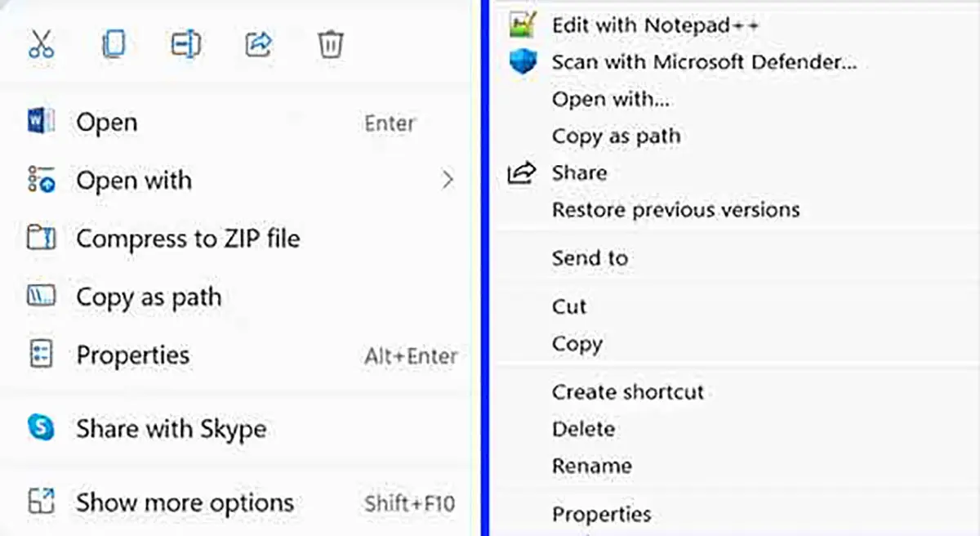Choose Copy as path in left menu
Viewport: 980px width, 536px height.
[x=149, y=297]
